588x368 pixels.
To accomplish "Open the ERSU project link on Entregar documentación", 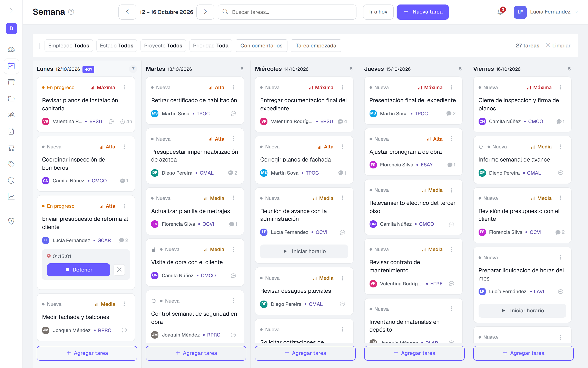I will click(326, 121).
